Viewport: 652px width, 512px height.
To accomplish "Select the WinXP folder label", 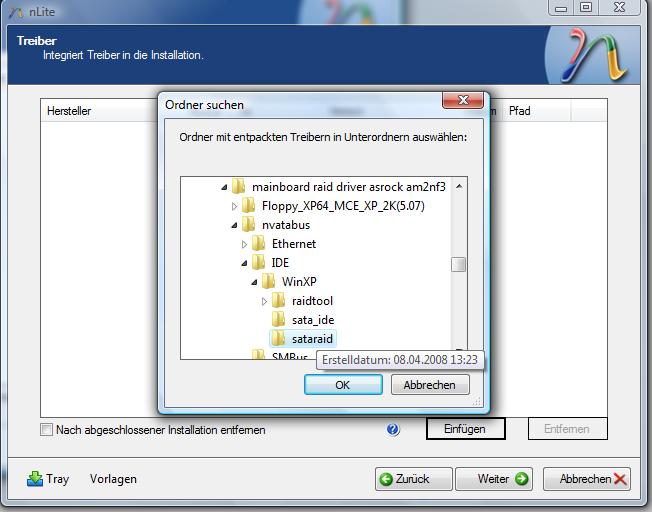I will point(299,282).
